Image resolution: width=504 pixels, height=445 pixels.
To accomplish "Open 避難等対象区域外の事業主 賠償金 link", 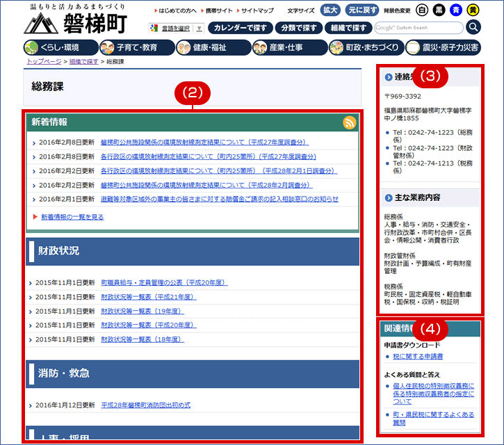I will pyautogui.click(x=220, y=199).
